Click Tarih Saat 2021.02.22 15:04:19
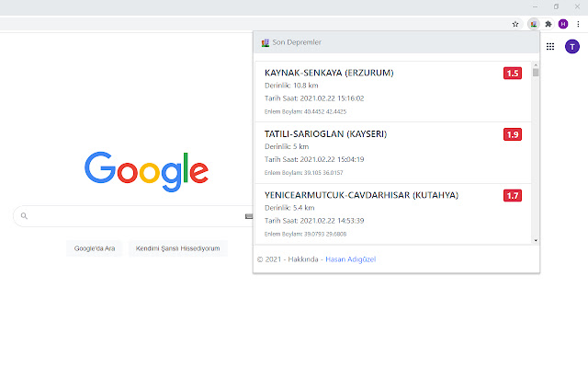Viewport: 588px width, 368px height. (314, 159)
